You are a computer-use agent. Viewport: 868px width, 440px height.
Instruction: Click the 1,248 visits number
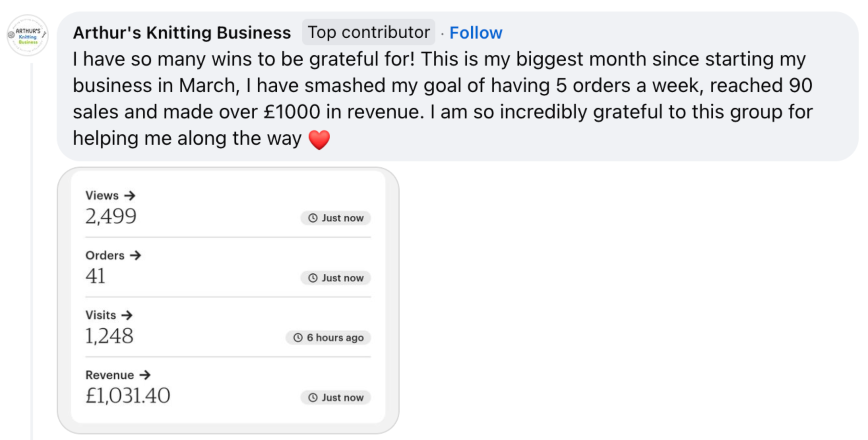coord(109,336)
